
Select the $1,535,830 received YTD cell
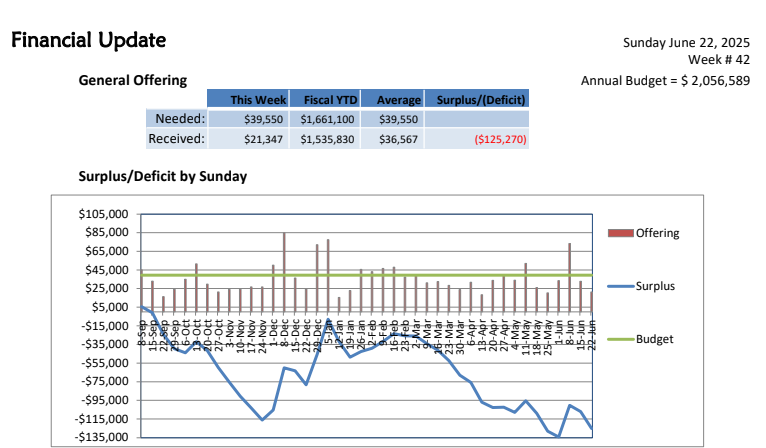[325, 139]
